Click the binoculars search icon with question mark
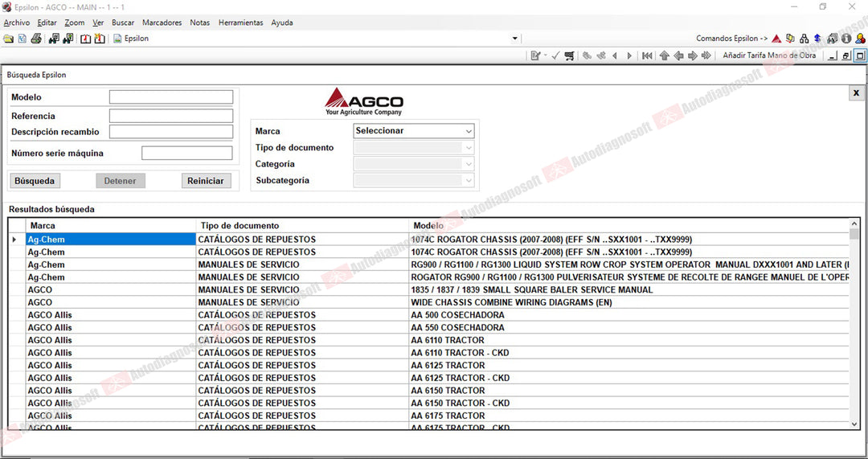 tap(68, 39)
